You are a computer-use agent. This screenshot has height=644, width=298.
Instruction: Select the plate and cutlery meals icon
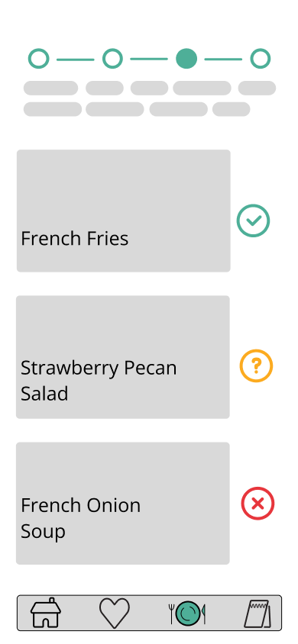tap(187, 613)
